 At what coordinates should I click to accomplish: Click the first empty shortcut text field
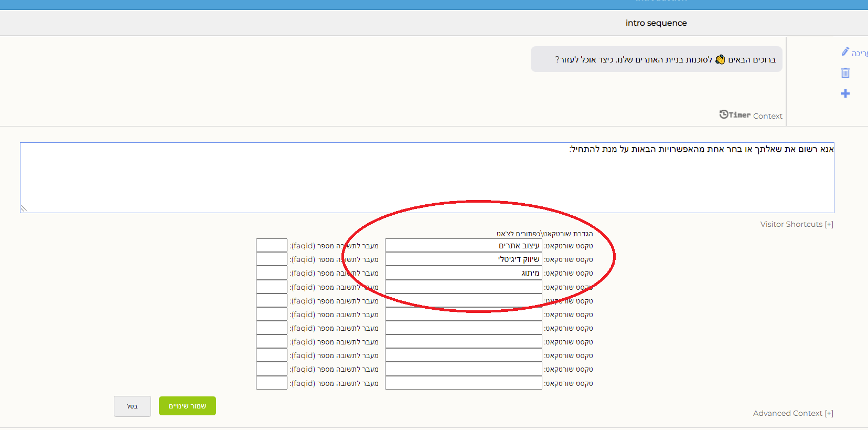(464, 287)
